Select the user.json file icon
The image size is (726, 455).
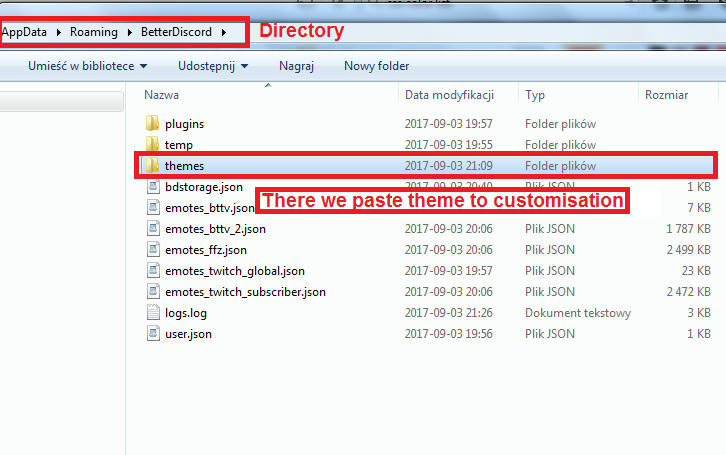(153, 333)
